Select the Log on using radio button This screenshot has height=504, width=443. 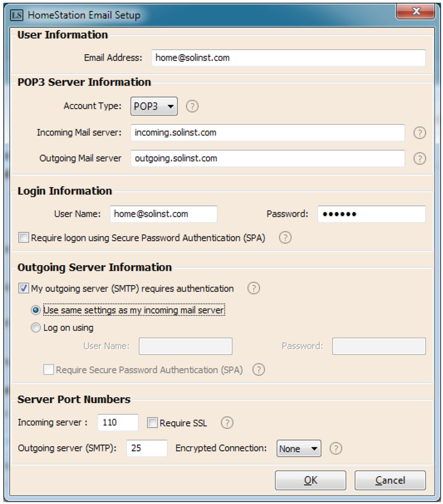pyautogui.click(x=35, y=328)
